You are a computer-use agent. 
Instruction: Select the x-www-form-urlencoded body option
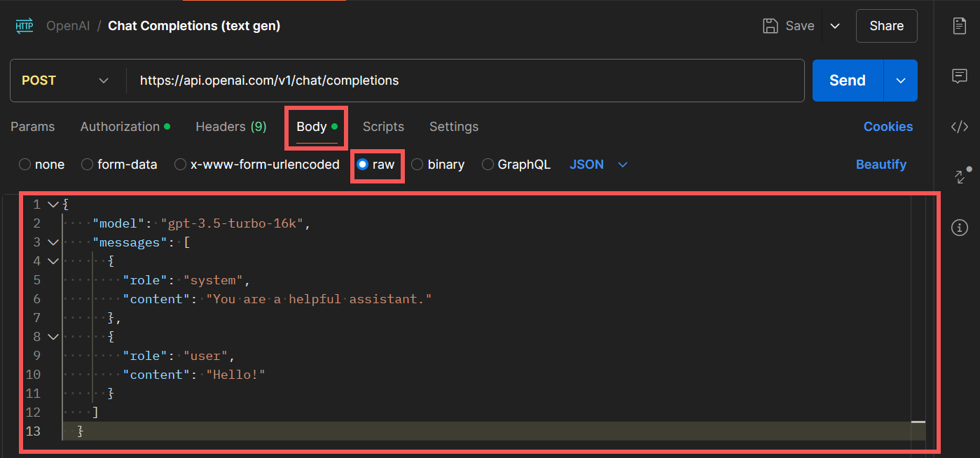click(257, 165)
